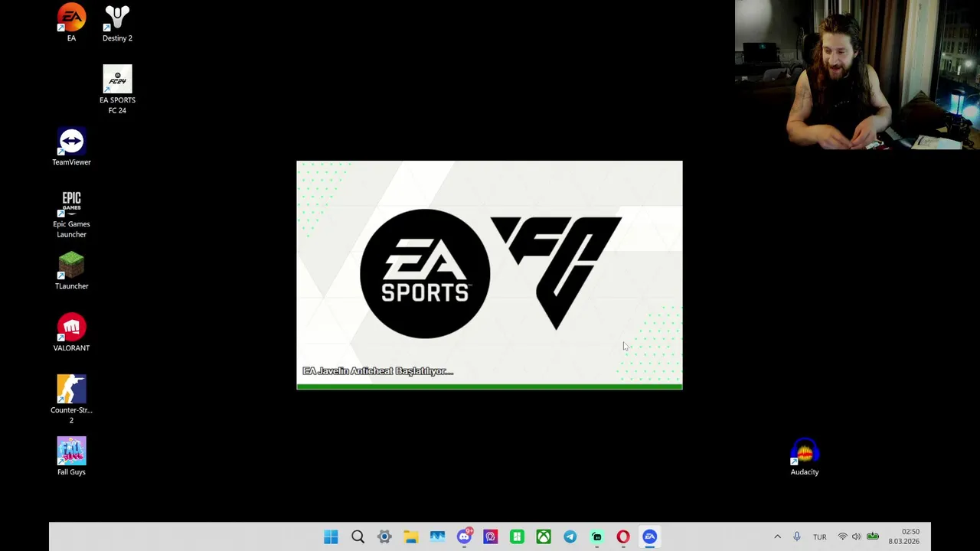
Task: Open the EA SPORTS FC 24 shortcut
Action: [x=117, y=90]
